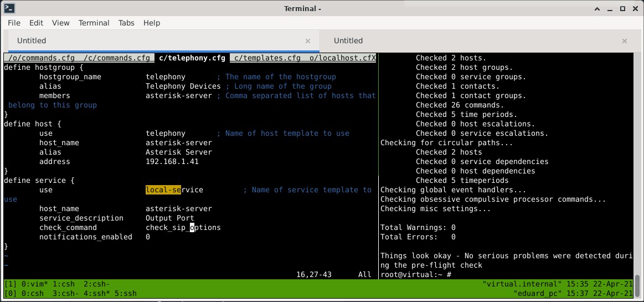Click comment '; The name of the hostgroup'
Screen dimensions: 644x302
point(276,77)
